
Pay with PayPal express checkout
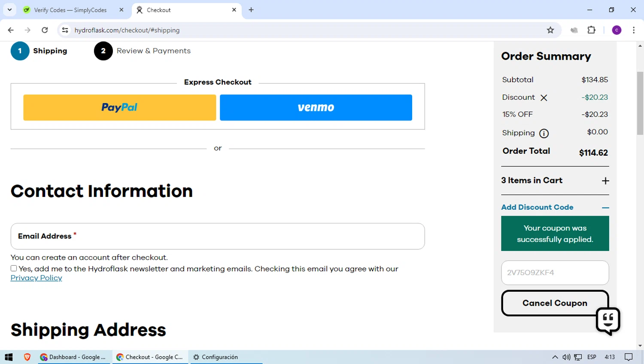120,107
